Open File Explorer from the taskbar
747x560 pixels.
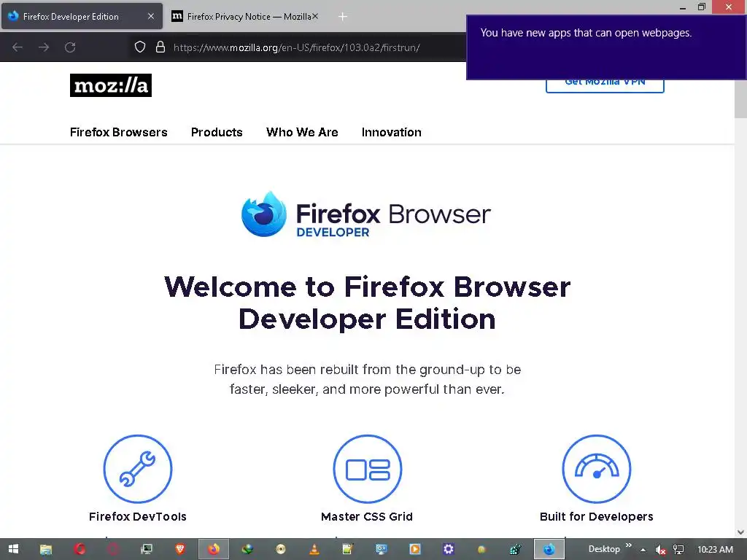(46, 550)
